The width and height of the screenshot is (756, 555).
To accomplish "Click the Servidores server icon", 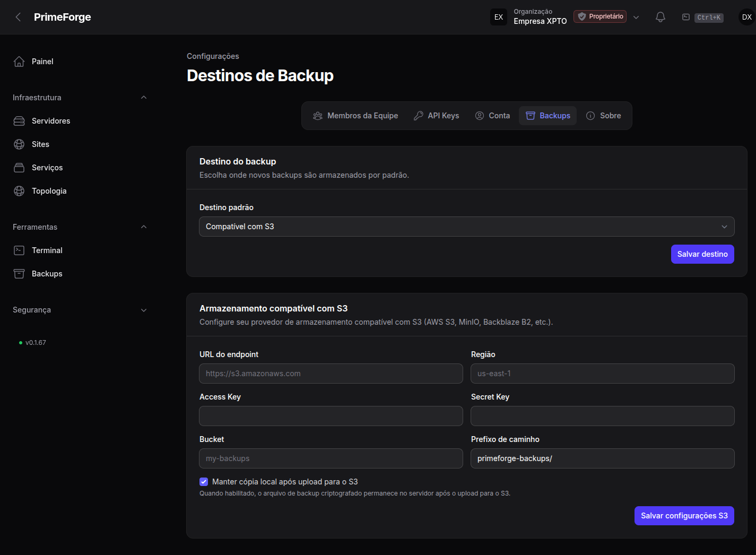I will tap(19, 121).
